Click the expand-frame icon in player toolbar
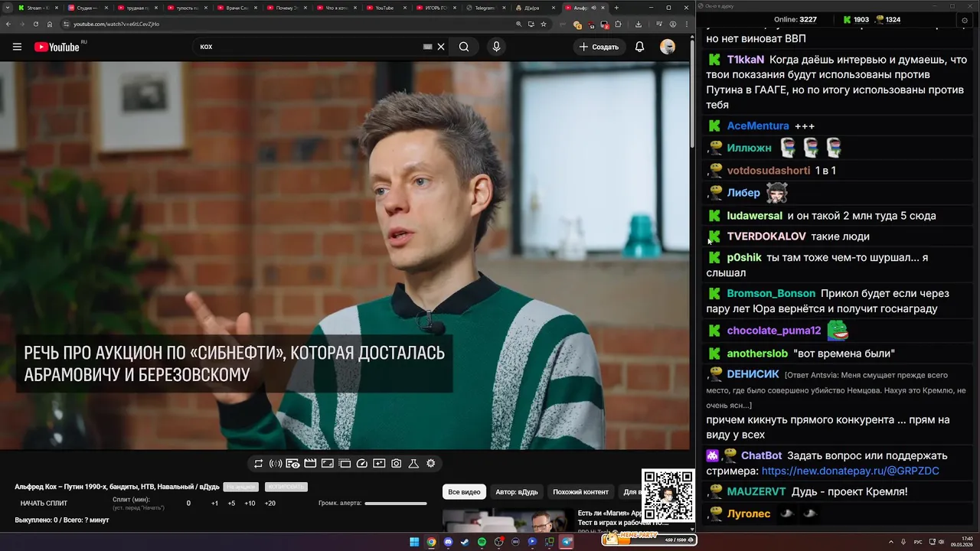The image size is (980, 551). click(x=327, y=463)
